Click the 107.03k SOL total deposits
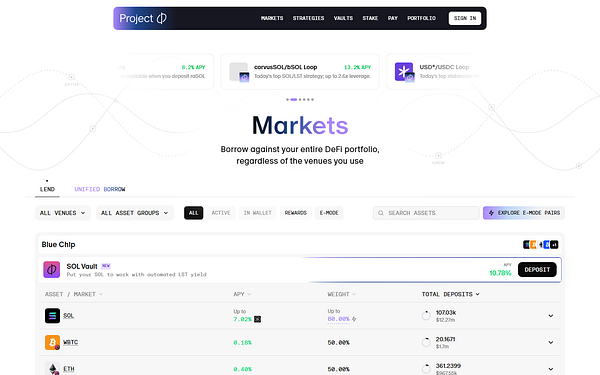Viewport: 600px width, 375px height. (446, 313)
